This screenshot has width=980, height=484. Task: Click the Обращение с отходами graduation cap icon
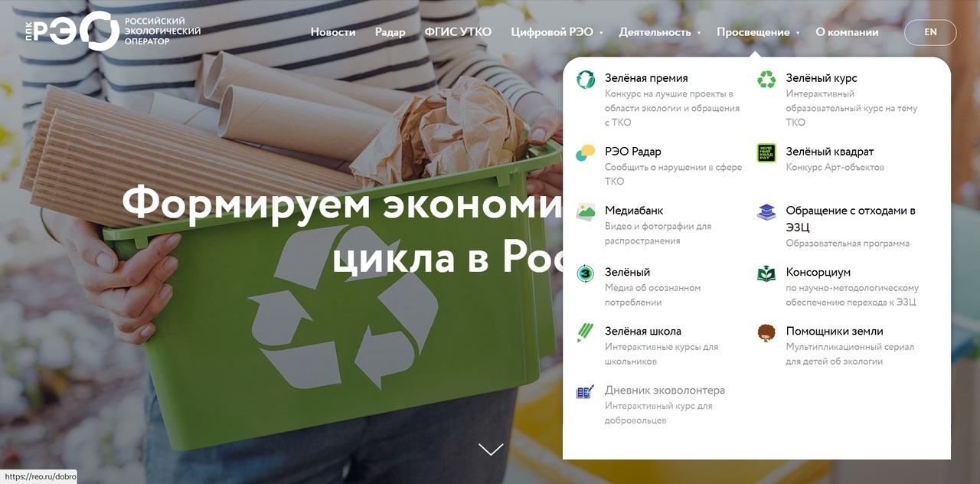point(766,212)
